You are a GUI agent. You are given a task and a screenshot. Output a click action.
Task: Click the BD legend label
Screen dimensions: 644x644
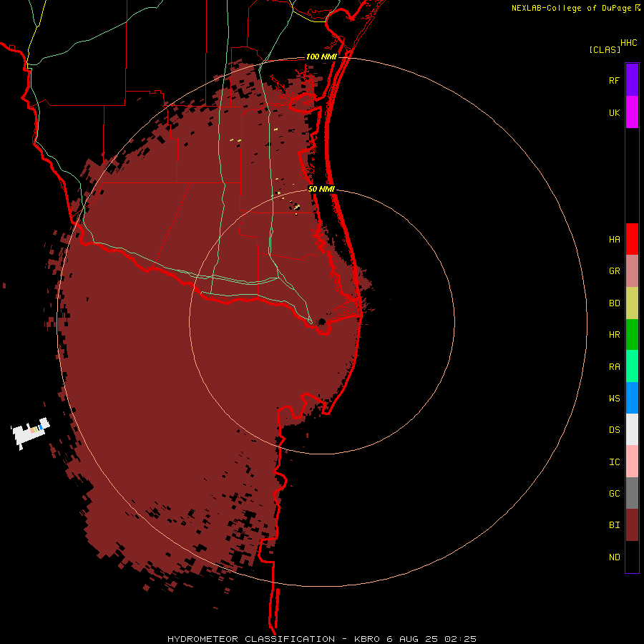pos(614,303)
